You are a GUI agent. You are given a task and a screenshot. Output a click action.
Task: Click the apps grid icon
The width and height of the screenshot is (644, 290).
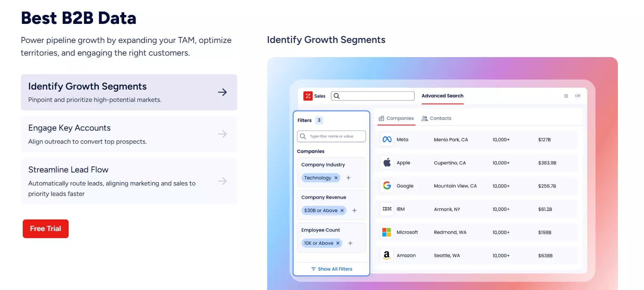(x=566, y=96)
